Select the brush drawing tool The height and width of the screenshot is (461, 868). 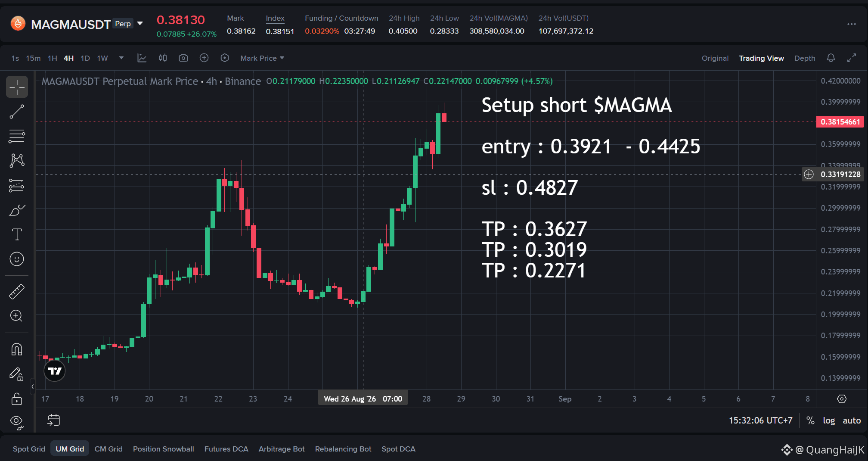(x=17, y=210)
